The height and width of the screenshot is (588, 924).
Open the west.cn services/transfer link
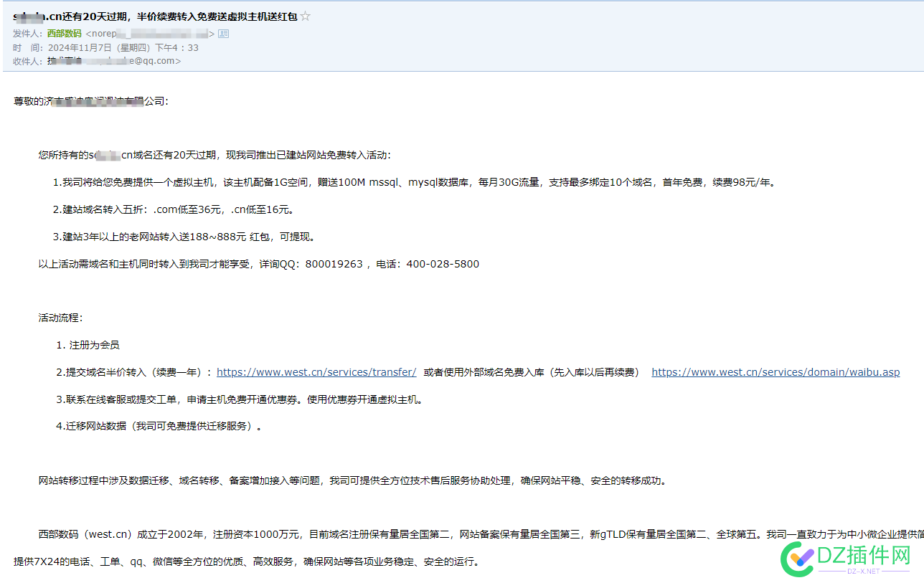[316, 372]
